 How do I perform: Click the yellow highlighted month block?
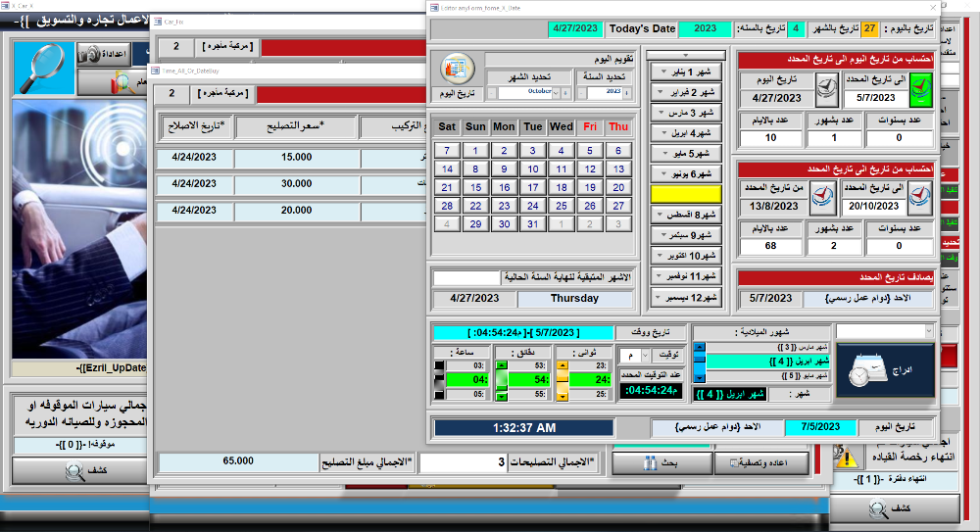pos(686,193)
